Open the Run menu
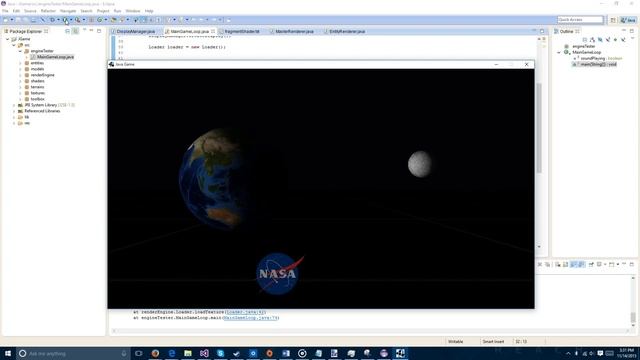 pos(118,11)
